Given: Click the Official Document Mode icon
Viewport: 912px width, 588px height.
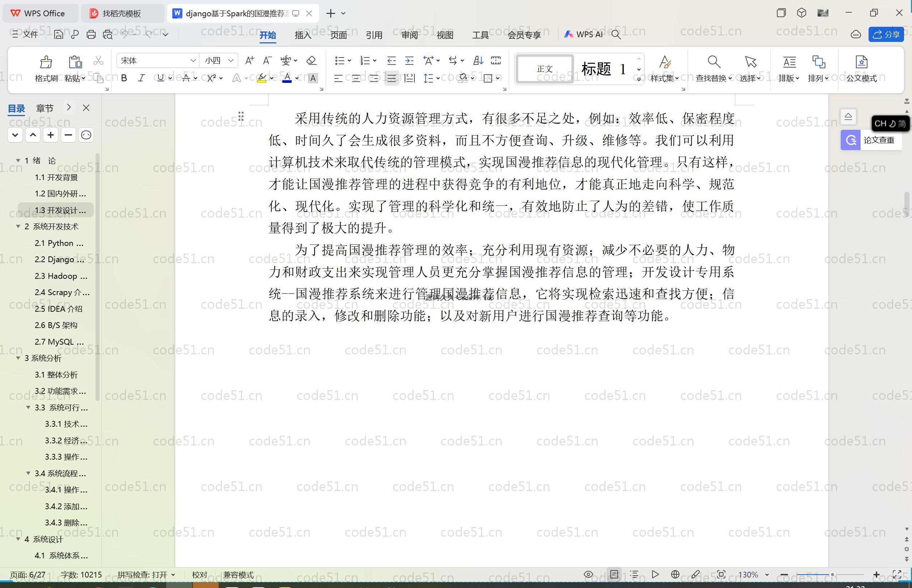Looking at the screenshot, I should [861, 62].
